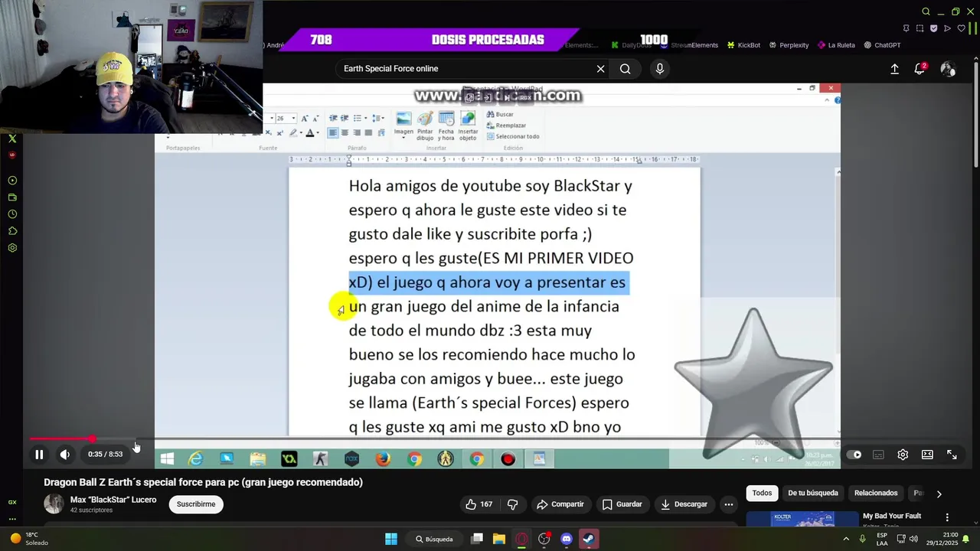980x551 pixels.
Task: Select WordPad align text left button
Action: [x=333, y=133]
